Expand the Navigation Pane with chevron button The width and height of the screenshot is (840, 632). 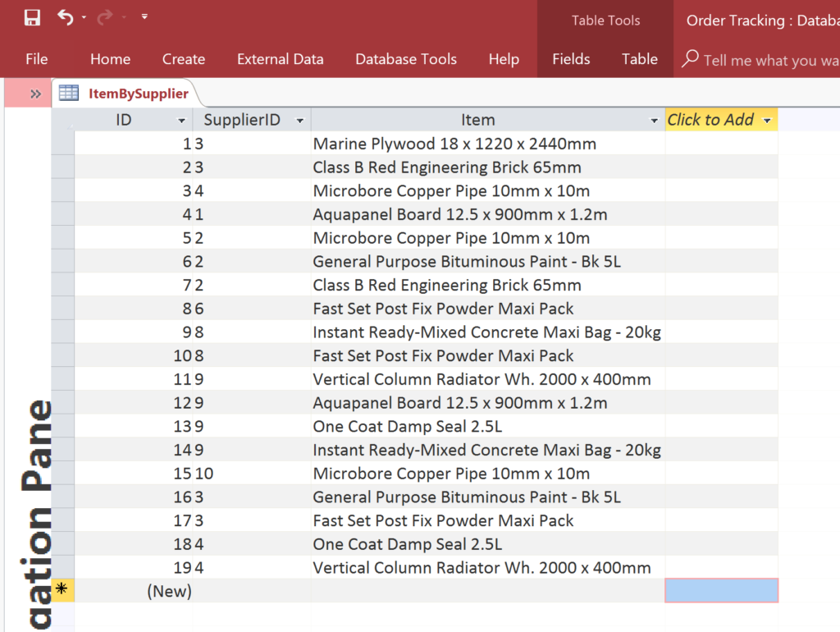(35, 94)
